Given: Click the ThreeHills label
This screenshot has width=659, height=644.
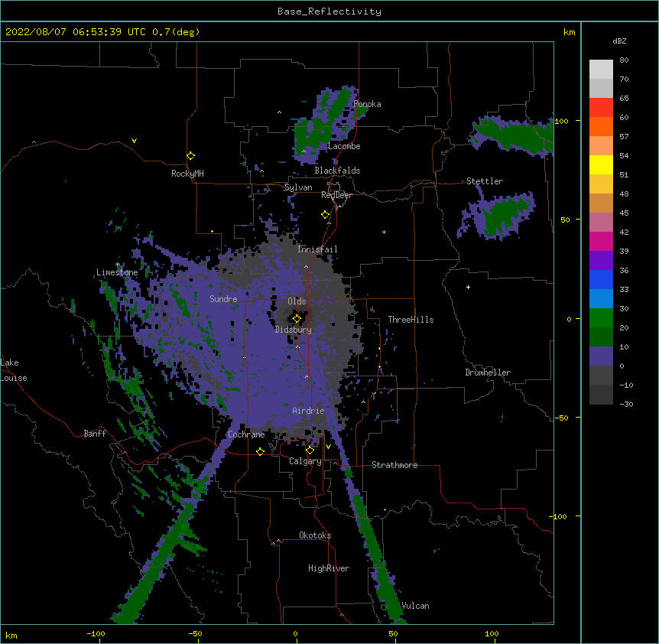Looking at the screenshot, I should (x=411, y=320).
